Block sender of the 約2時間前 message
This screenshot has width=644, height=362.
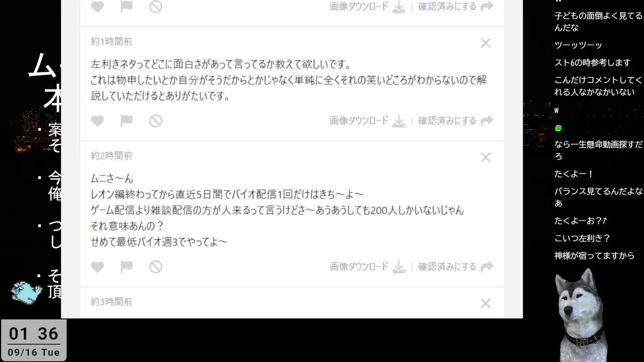click(x=155, y=267)
